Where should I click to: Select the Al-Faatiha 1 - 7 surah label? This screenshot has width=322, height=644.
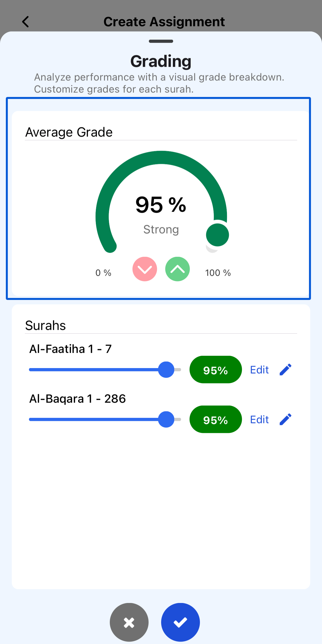click(70, 349)
